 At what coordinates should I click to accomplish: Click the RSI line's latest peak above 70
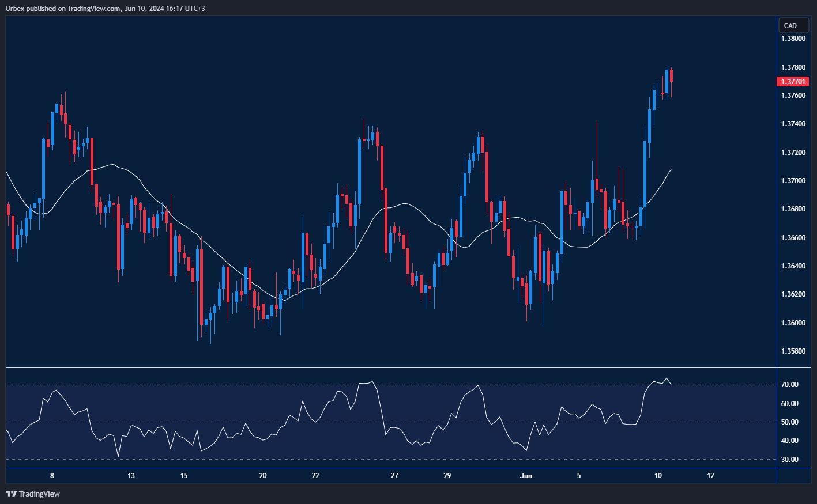pos(667,378)
